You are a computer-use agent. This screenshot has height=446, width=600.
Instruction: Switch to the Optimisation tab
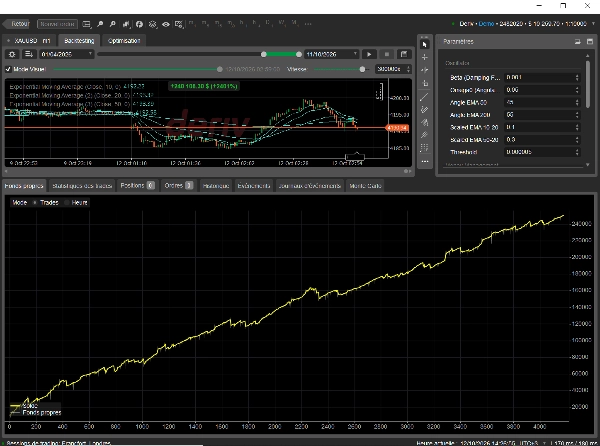coord(124,41)
